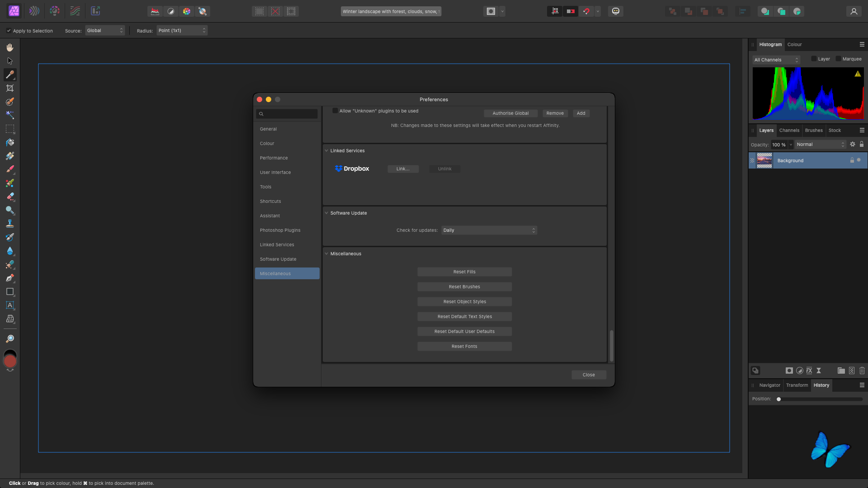
Task: Toggle Apply to Selection checkbox
Action: click(9, 31)
